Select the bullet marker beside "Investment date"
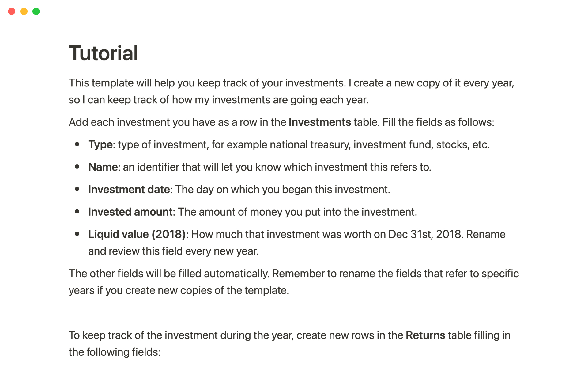 coord(77,189)
